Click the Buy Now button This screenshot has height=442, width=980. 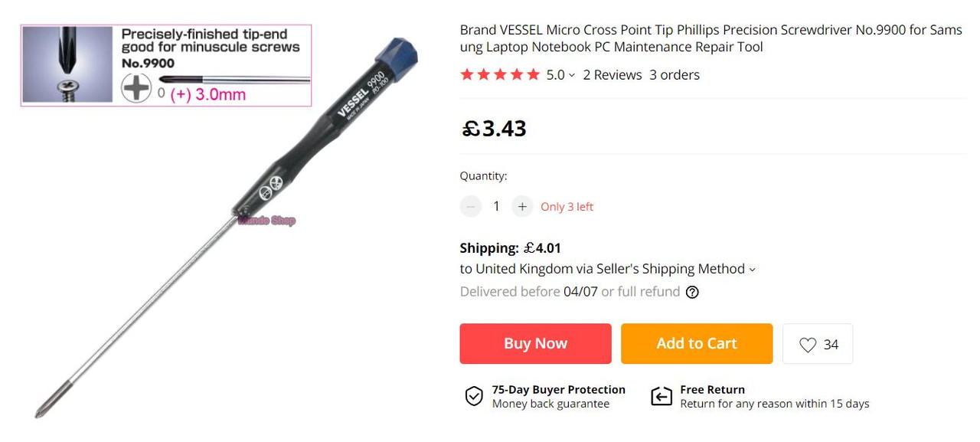[535, 344]
